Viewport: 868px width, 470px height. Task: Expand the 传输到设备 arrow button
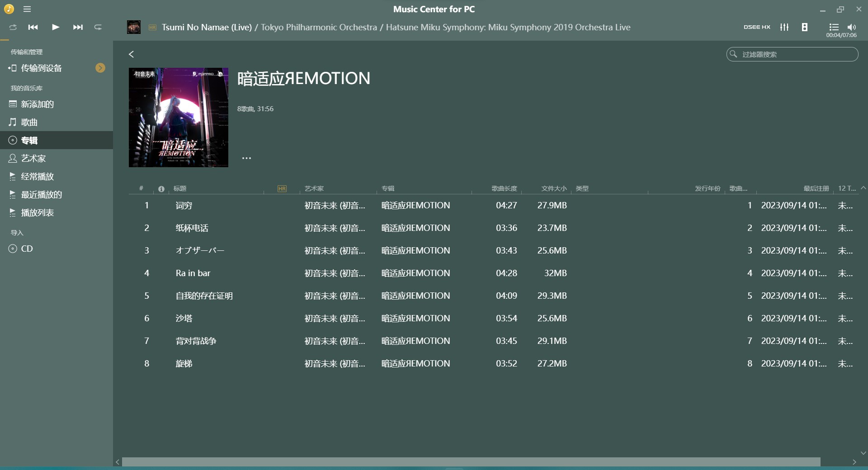(100, 68)
